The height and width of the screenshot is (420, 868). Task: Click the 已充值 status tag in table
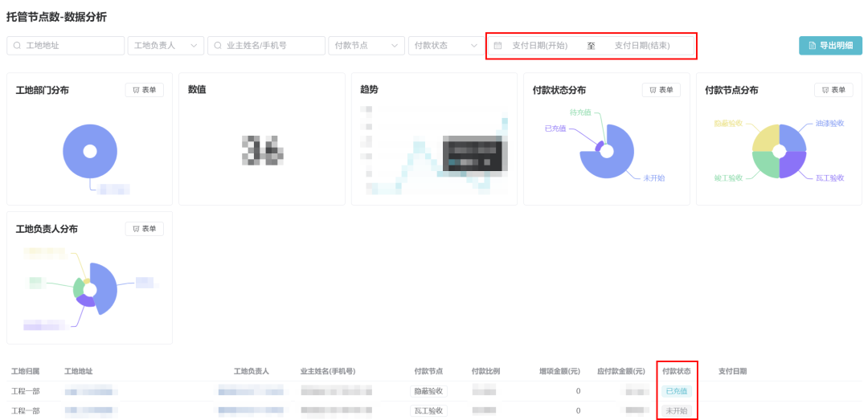pos(676,391)
